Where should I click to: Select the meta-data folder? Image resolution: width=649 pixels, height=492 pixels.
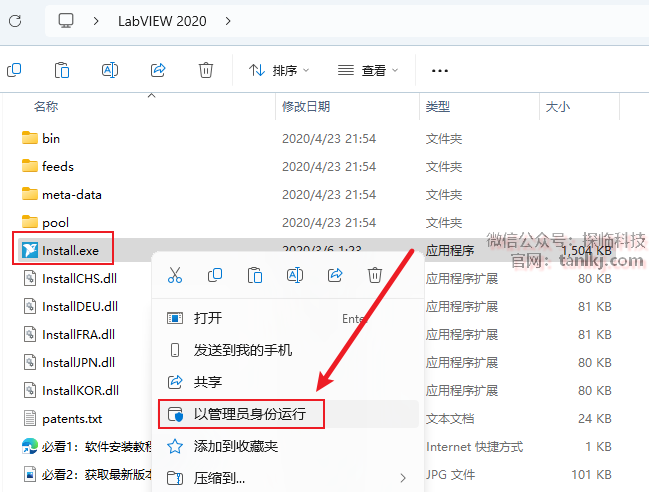tap(61, 194)
